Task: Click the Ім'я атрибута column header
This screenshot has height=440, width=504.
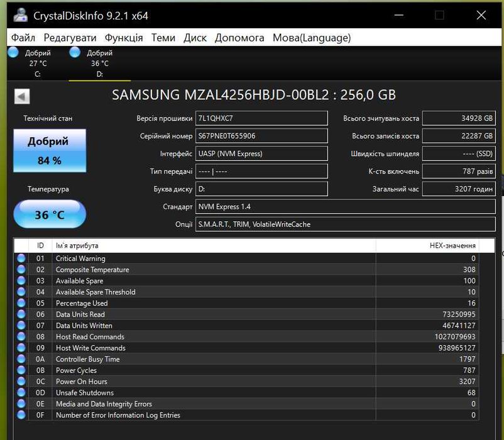Action: pyautogui.click(x=214, y=246)
